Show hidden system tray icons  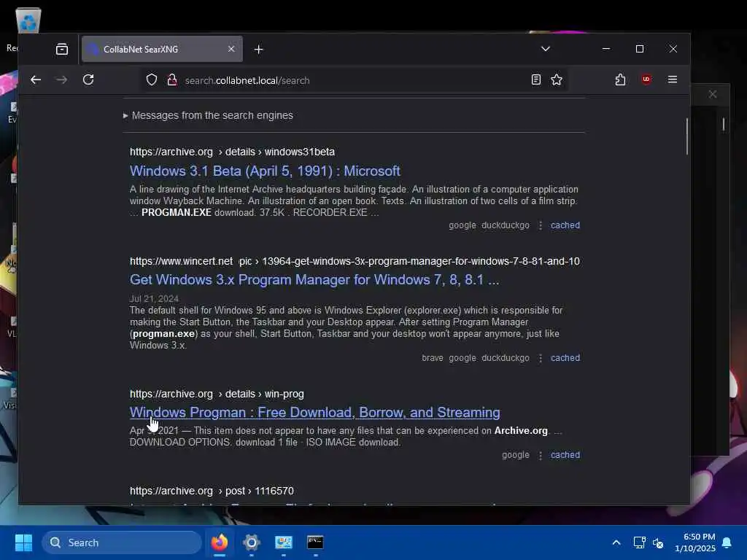point(616,542)
